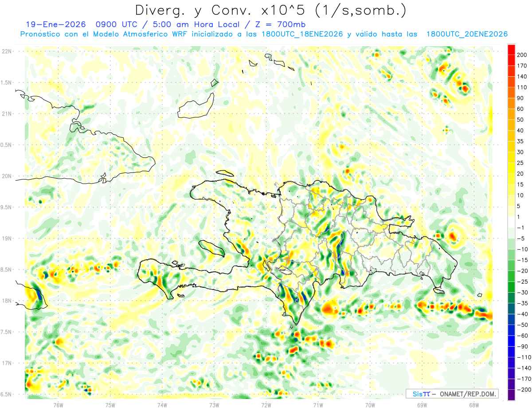The height and width of the screenshot is (411, 532).
Task: Click the negative -60 colorbar label
Action: [x=524, y=336]
